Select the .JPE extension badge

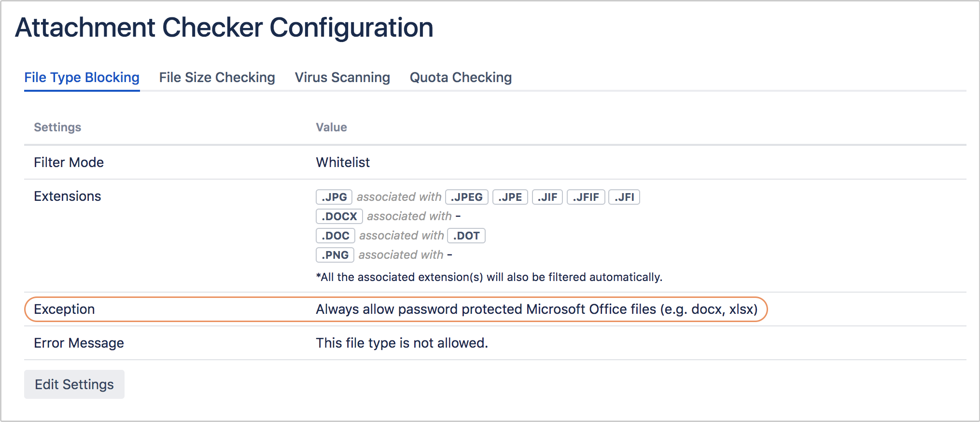pos(510,197)
